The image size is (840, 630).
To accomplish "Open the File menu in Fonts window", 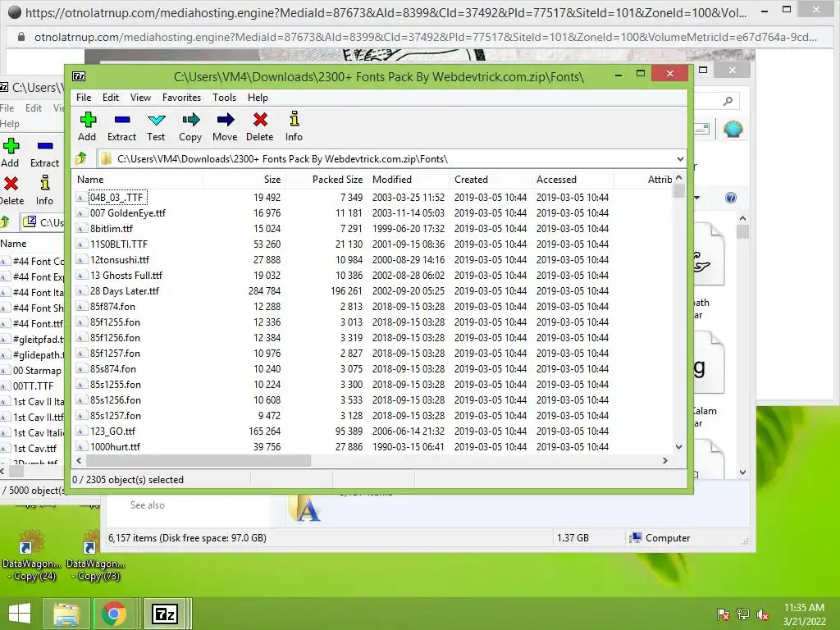I will (x=84, y=98).
